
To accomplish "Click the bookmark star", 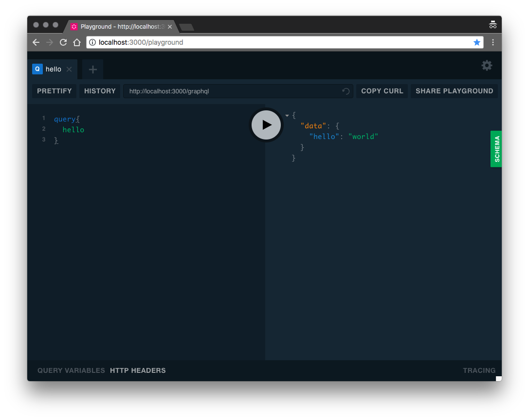I will 477,42.
